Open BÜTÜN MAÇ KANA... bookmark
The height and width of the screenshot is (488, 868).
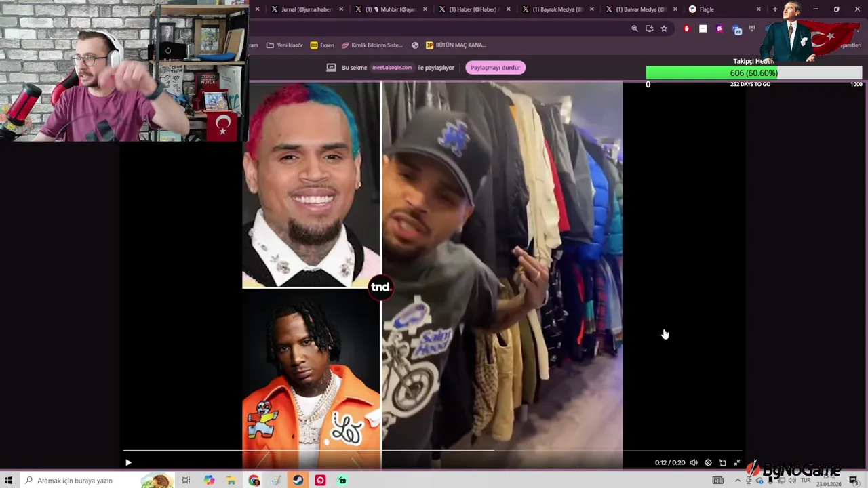tap(456, 45)
